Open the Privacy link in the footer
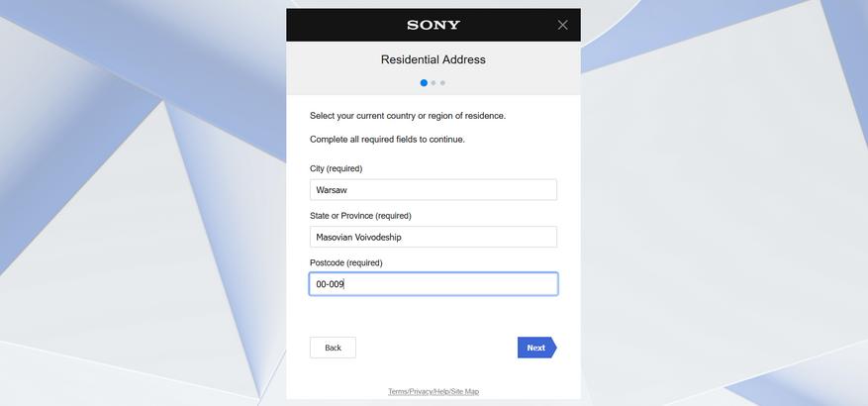Viewport: 868px width, 406px height. (x=423, y=392)
